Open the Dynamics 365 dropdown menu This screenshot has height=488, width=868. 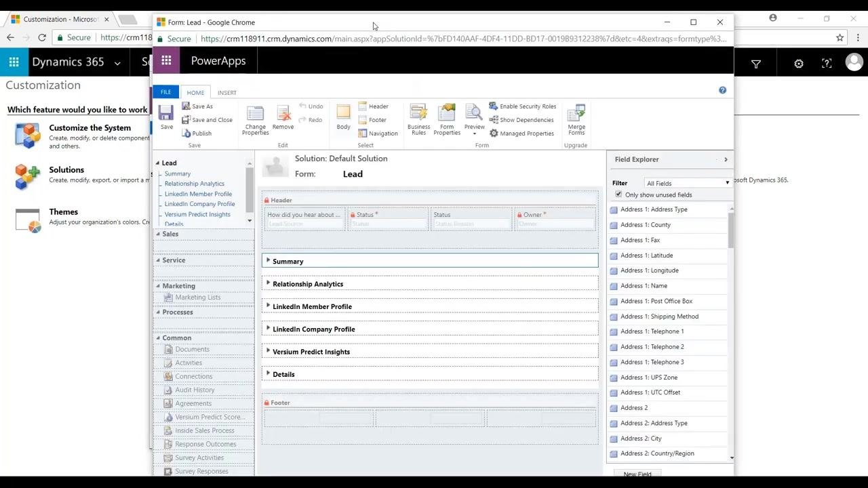tap(117, 63)
